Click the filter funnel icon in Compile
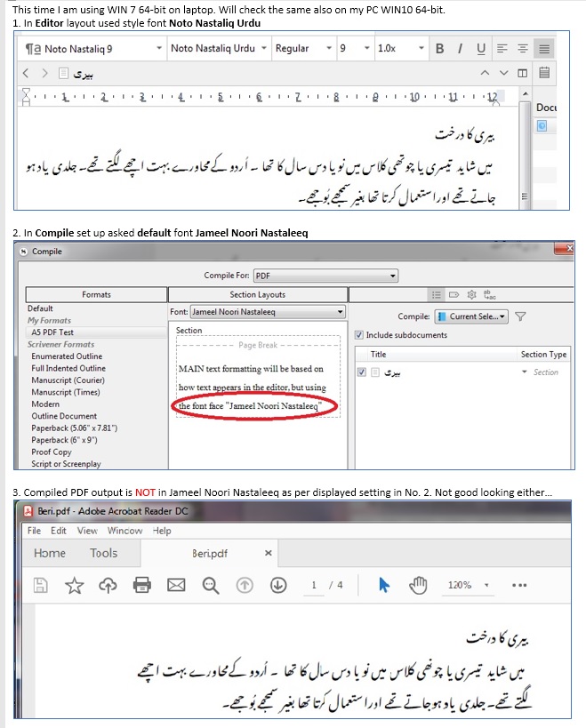 click(x=520, y=316)
